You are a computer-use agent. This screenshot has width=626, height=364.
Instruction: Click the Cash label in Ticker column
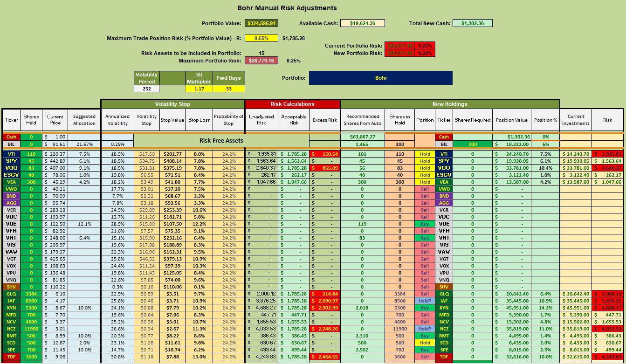point(10,137)
